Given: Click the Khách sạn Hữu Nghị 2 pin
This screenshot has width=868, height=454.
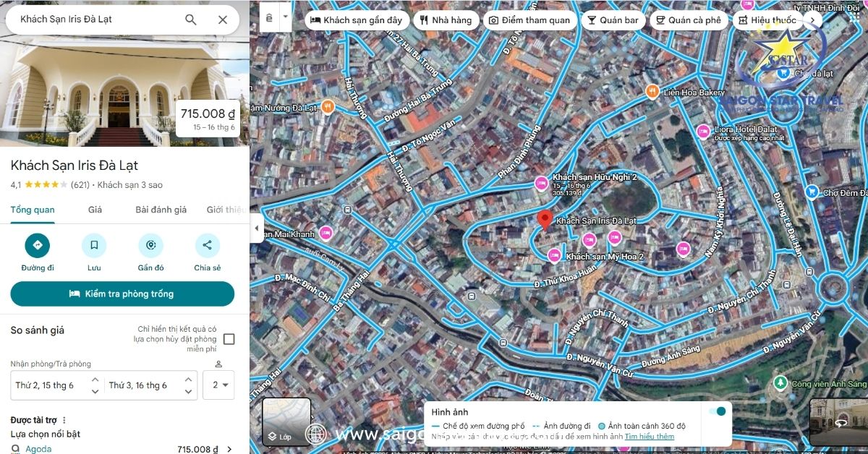Looking at the screenshot, I should pyautogui.click(x=540, y=184).
